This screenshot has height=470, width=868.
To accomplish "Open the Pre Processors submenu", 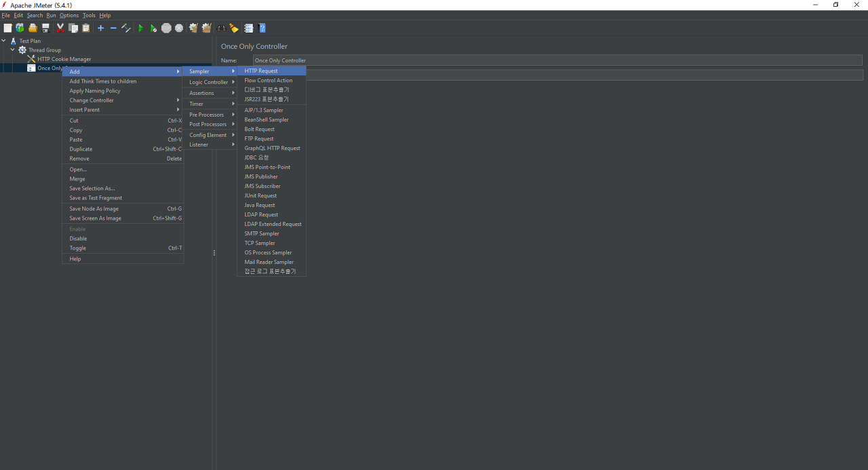I will [x=210, y=115].
